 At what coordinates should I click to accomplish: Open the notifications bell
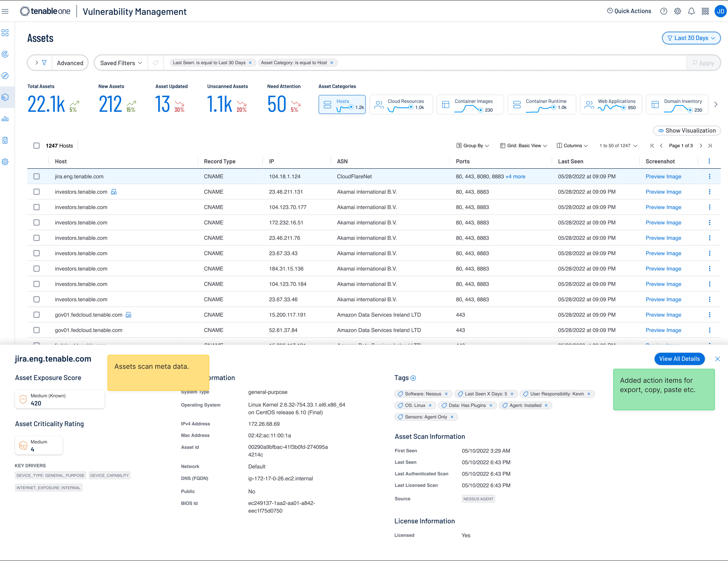(691, 11)
